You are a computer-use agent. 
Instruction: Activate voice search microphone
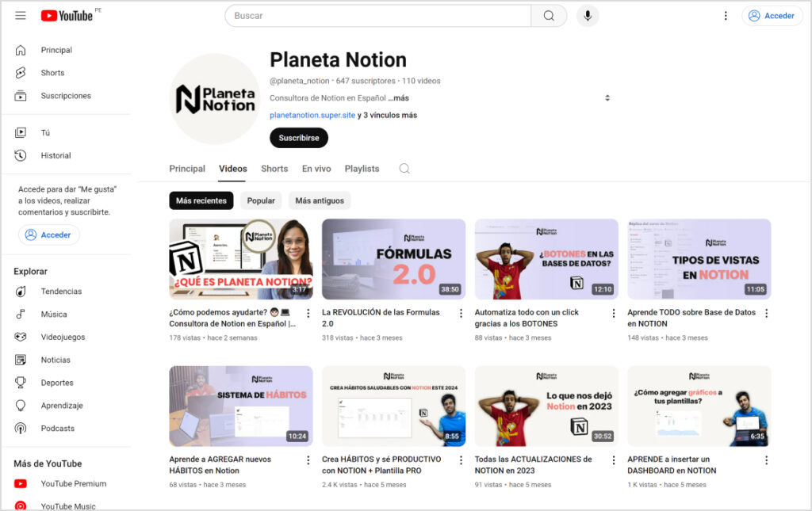[588, 16]
